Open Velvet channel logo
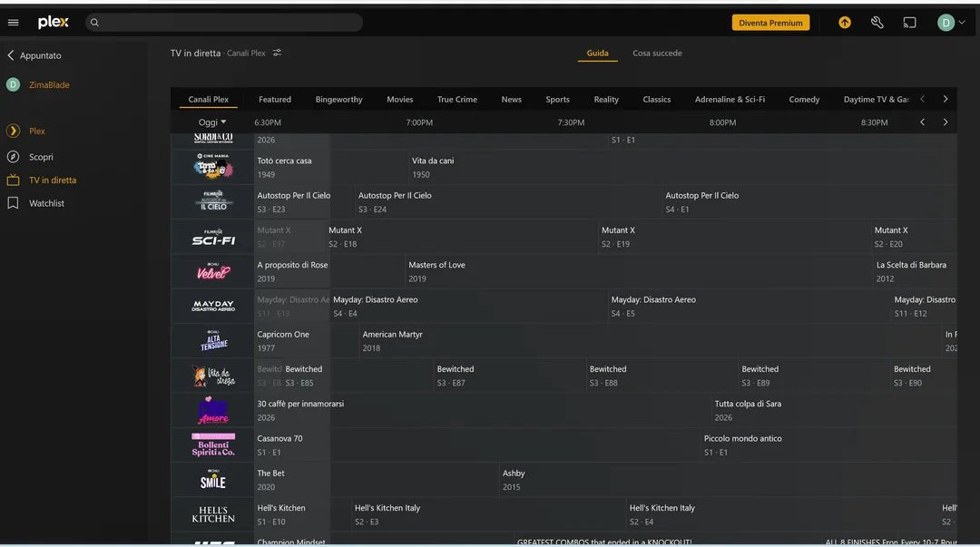Viewport: 980px width, 547px height. click(x=213, y=270)
